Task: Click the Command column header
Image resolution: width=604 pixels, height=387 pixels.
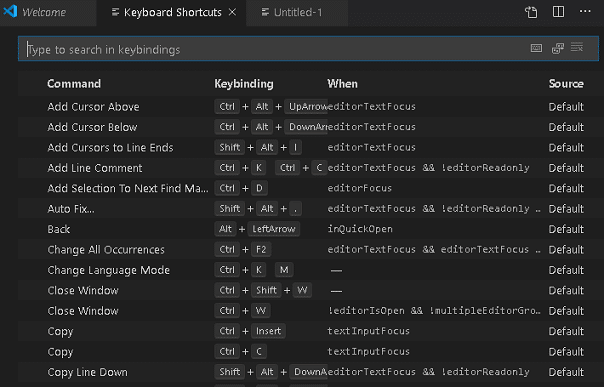Action: pos(74,84)
